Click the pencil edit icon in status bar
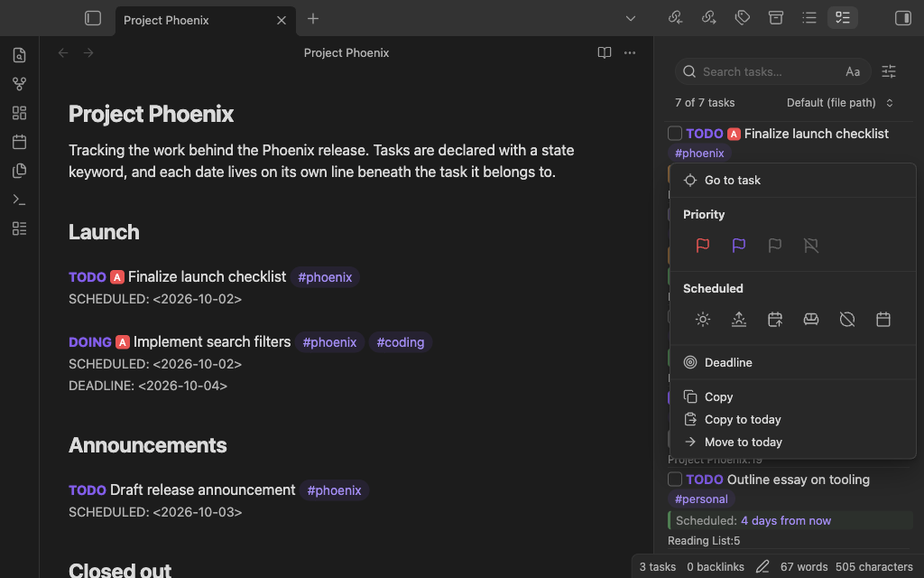This screenshot has width=924, height=578. click(x=762, y=567)
